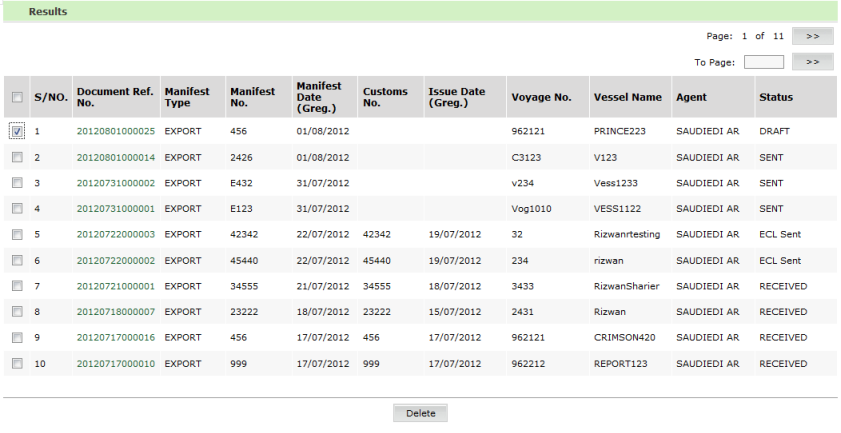Check the checkbox for row 5

16,235
